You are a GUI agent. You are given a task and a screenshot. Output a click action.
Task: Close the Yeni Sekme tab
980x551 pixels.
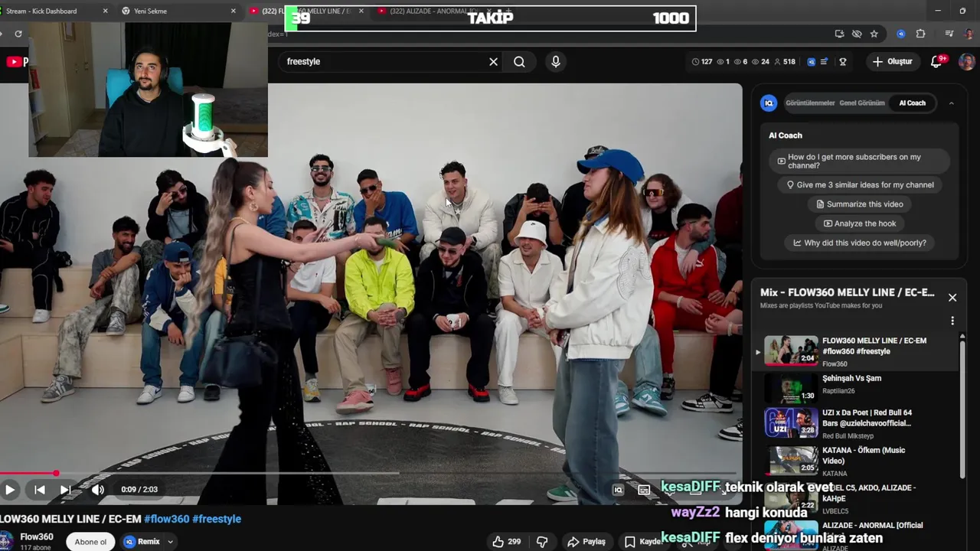pyautogui.click(x=234, y=11)
